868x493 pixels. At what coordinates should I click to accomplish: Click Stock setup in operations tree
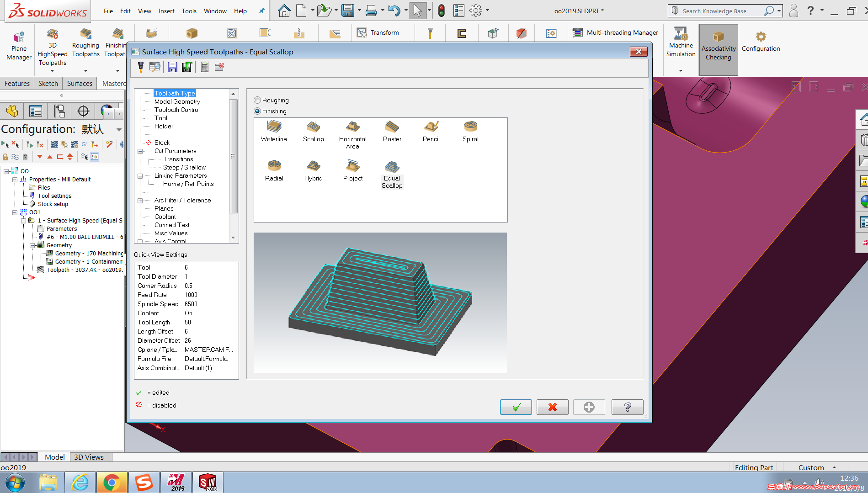click(53, 204)
